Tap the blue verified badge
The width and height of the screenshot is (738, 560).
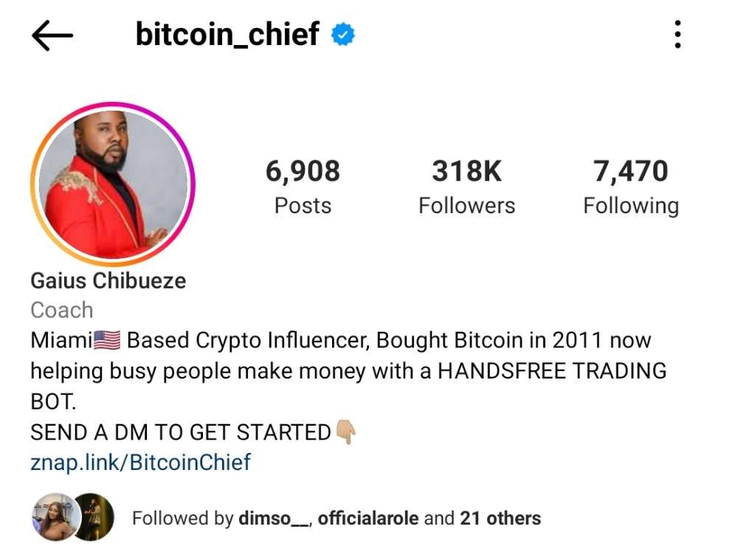point(343,35)
